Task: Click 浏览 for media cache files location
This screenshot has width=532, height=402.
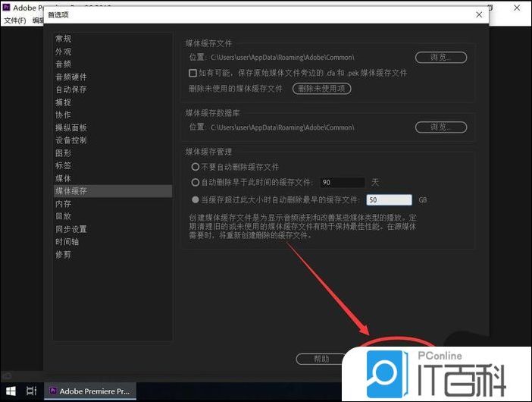Action: tap(441, 58)
